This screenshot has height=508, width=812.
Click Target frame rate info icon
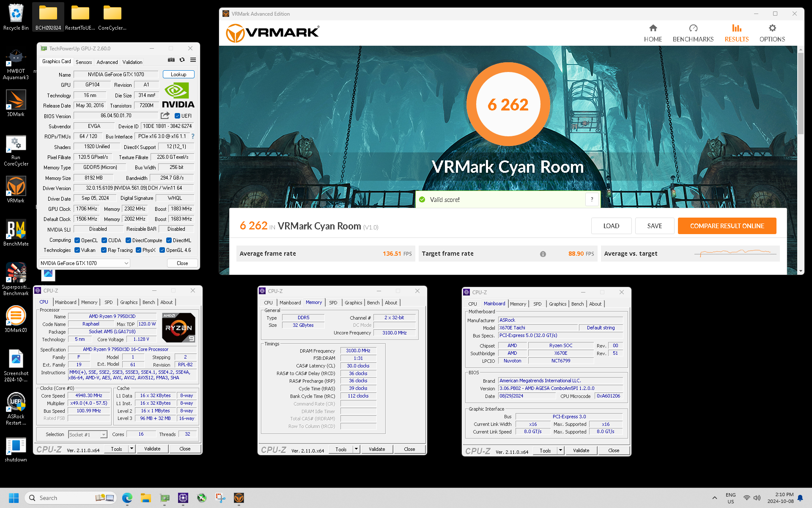[543, 254]
